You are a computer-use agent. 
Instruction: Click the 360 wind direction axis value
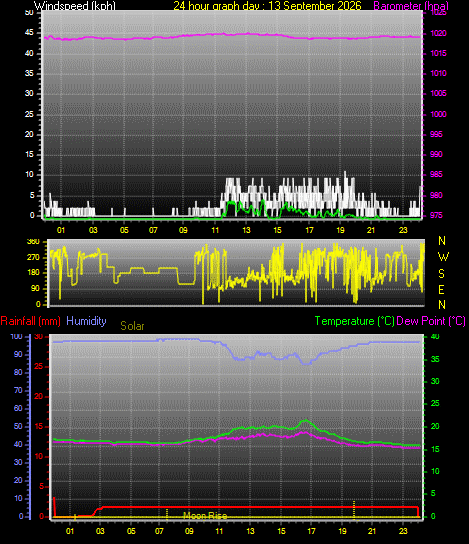coord(33,241)
